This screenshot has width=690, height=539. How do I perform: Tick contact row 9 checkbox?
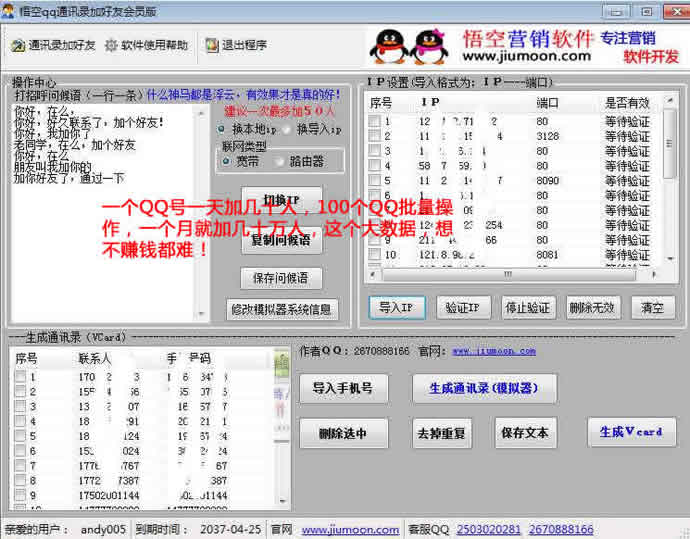pos(20,495)
